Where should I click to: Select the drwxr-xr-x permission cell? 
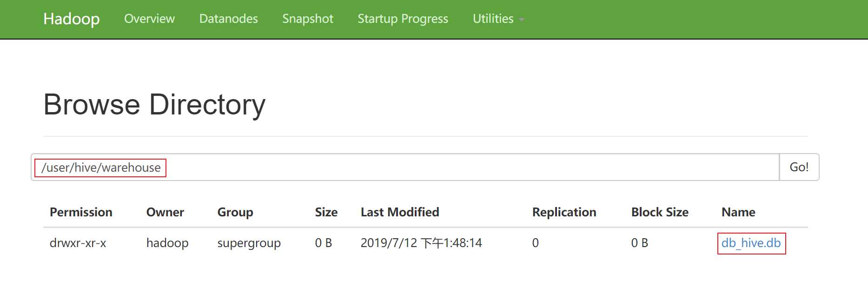click(78, 243)
